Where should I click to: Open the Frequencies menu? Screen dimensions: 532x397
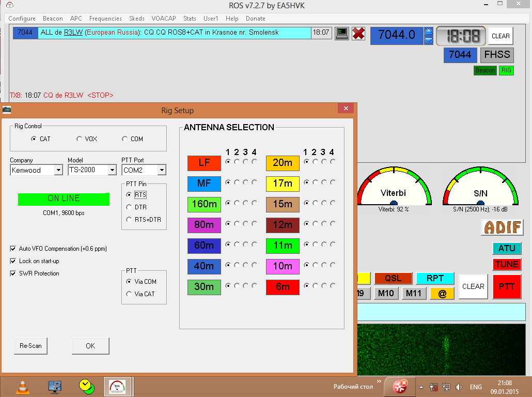coord(105,19)
